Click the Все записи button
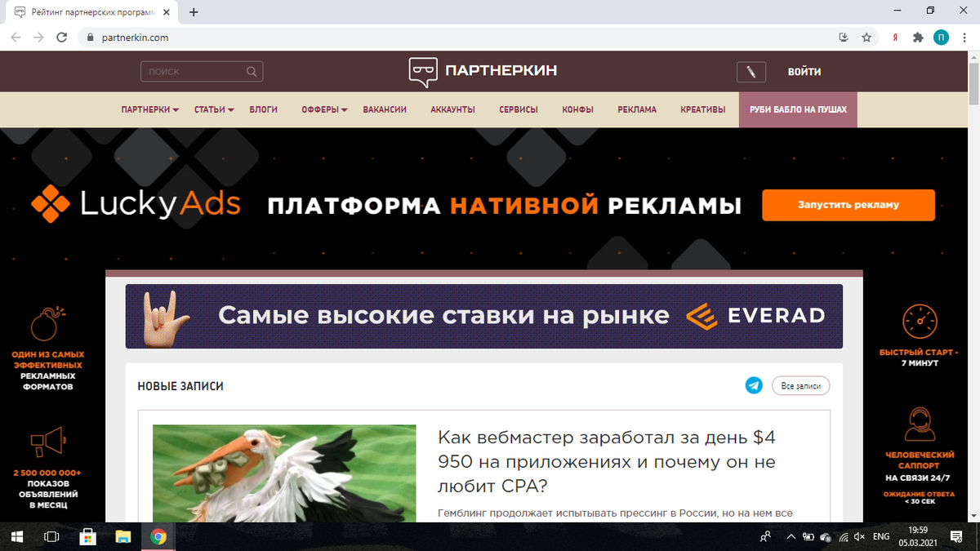980x551 pixels. (x=800, y=385)
